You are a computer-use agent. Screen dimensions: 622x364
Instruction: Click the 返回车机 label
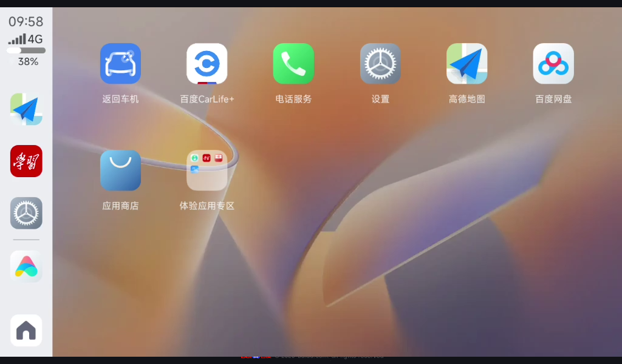click(x=121, y=99)
